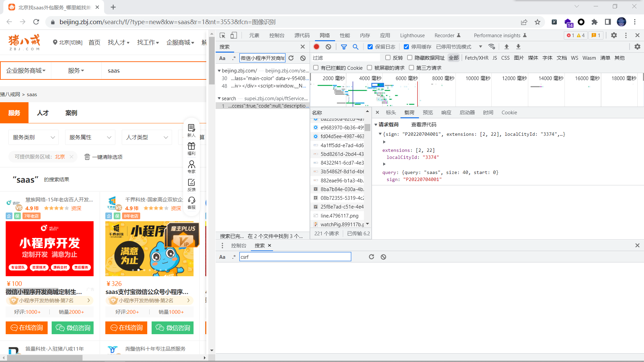Switch to the 响应 tab

pos(446,113)
